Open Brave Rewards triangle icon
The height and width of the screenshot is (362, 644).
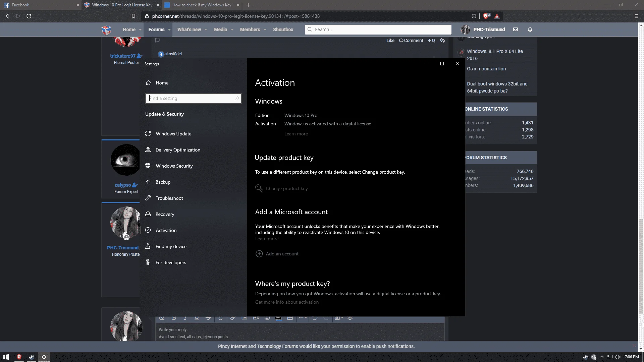coord(497,16)
